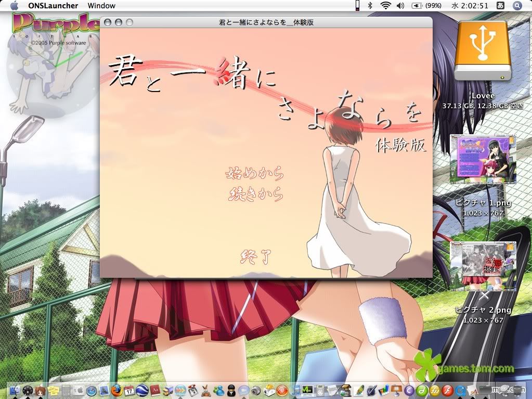Minimize the game window
532x399 pixels.
(119, 22)
